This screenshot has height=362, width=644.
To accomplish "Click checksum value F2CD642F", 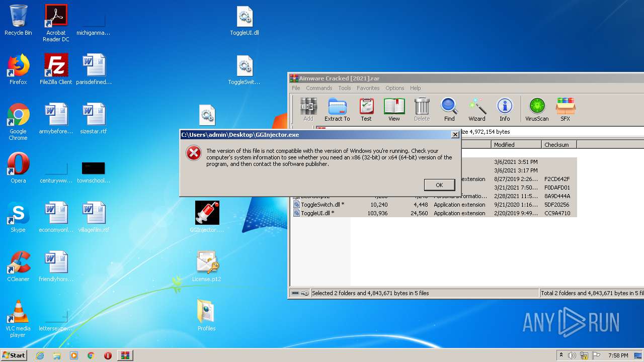I will [x=557, y=179].
